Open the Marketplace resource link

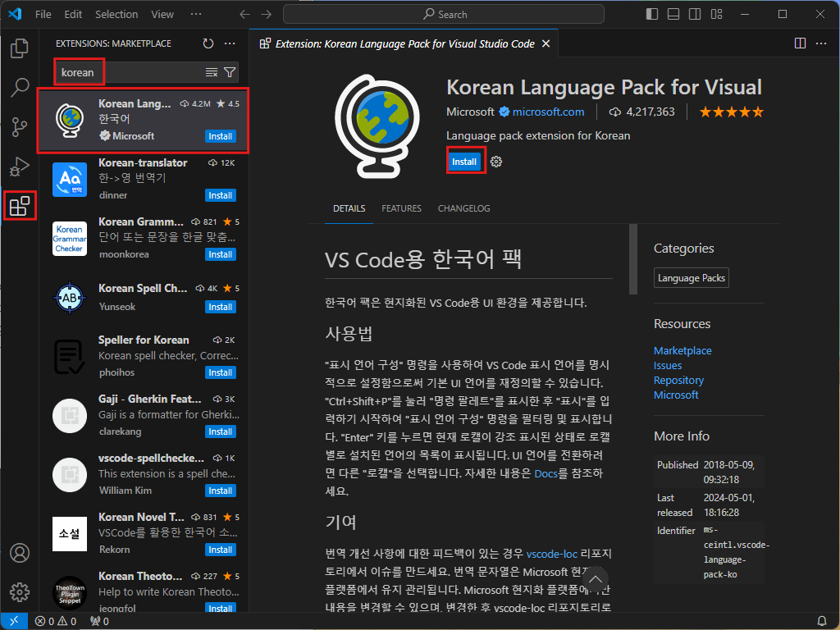[x=682, y=350]
